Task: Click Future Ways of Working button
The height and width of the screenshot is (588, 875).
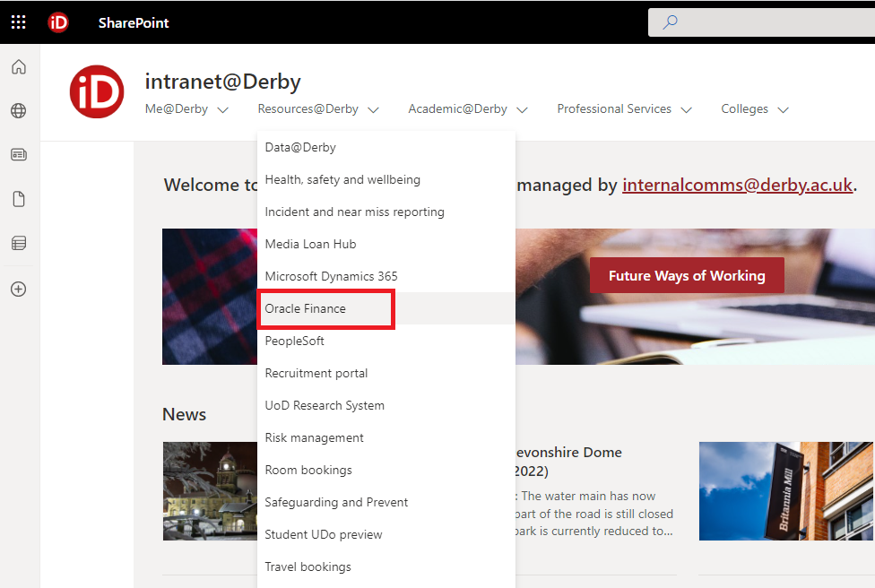Action: [687, 275]
